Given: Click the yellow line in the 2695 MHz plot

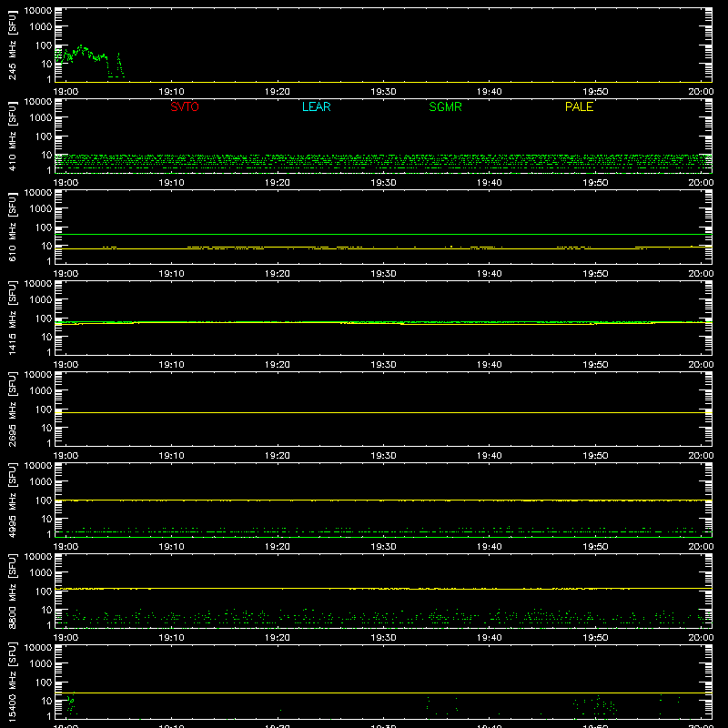Looking at the screenshot, I should click(x=383, y=413).
